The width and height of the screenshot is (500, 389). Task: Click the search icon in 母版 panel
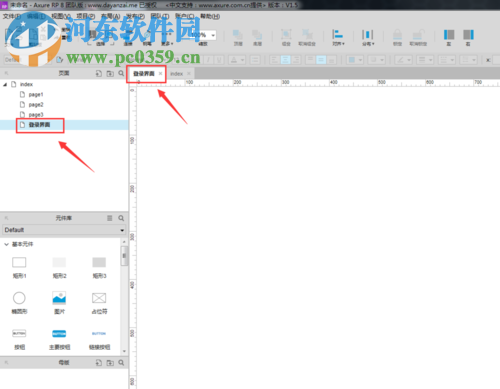(x=121, y=363)
